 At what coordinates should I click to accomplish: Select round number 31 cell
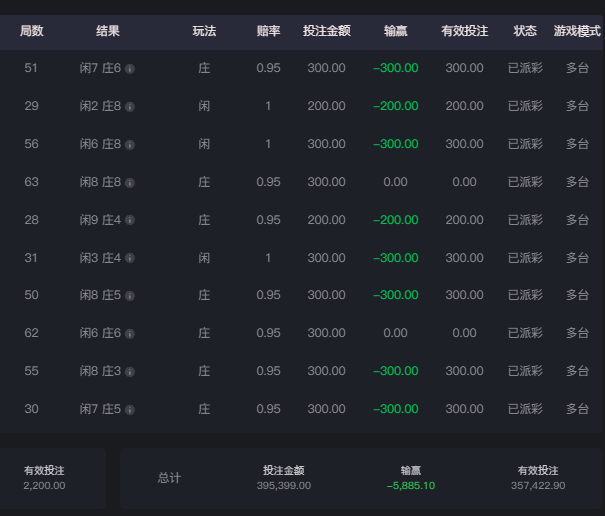(31, 258)
